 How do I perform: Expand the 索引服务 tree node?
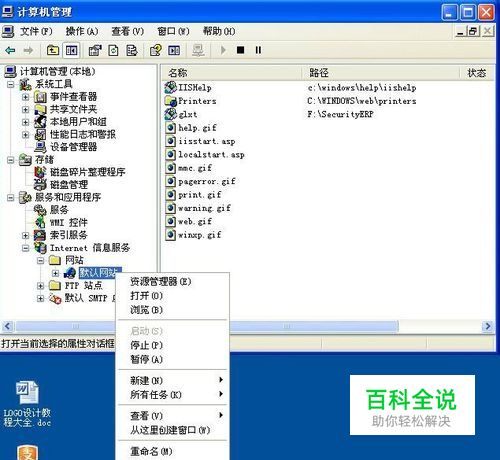(x=25, y=235)
